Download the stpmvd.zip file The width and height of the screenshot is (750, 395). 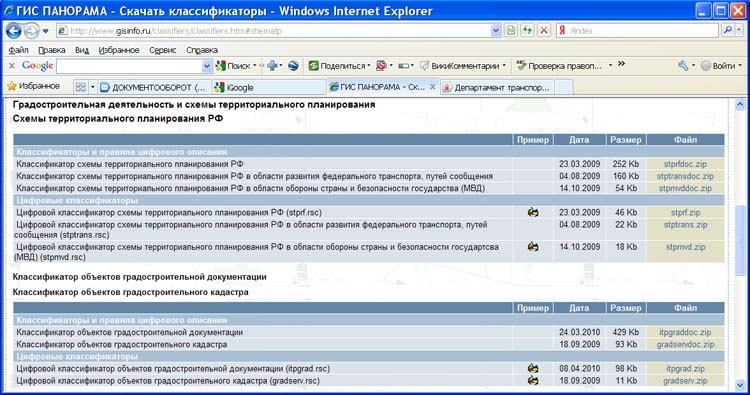[685, 247]
